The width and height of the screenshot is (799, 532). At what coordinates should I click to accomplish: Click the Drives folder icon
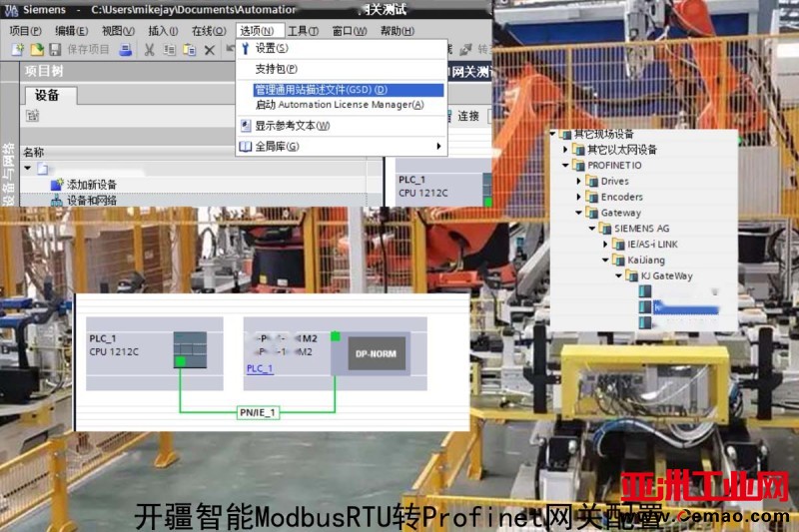[x=592, y=182]
